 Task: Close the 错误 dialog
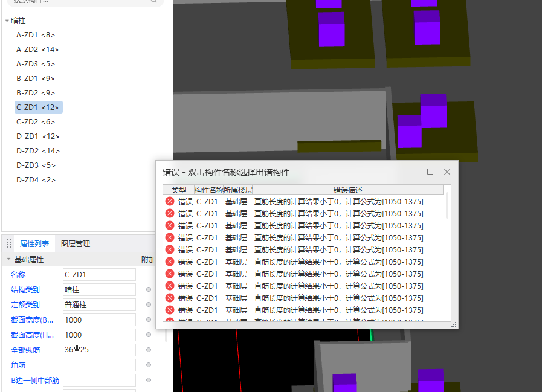(x=447, y=172)
